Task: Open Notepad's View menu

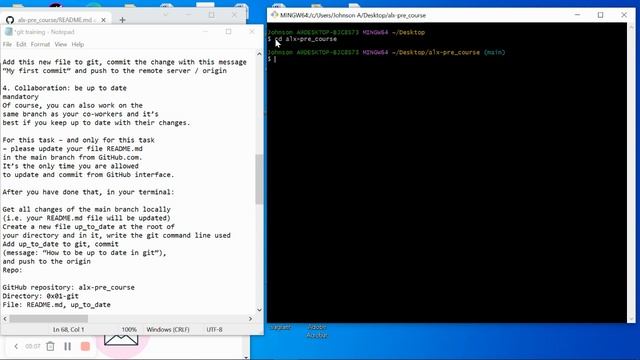Action: coord(60,44)
